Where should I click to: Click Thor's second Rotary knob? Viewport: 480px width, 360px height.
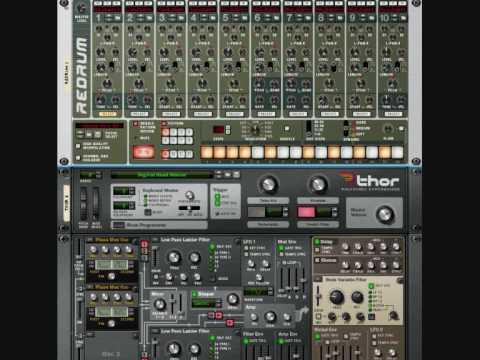click(318, 184)
